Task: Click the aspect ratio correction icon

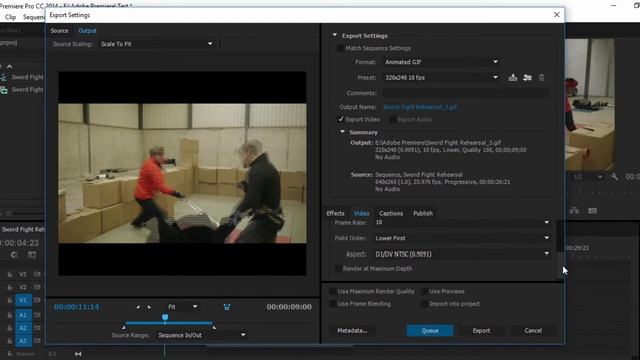Action: pyautogui.click(x=227, y=307)
